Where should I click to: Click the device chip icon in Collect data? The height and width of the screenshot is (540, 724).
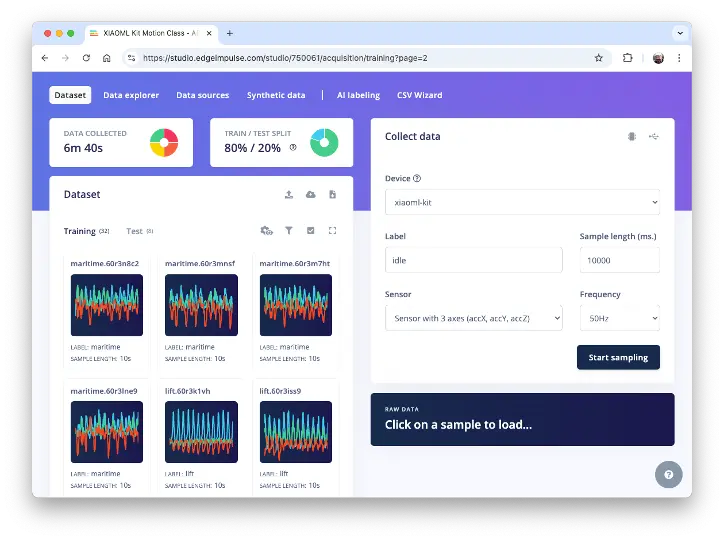(632, 136)
